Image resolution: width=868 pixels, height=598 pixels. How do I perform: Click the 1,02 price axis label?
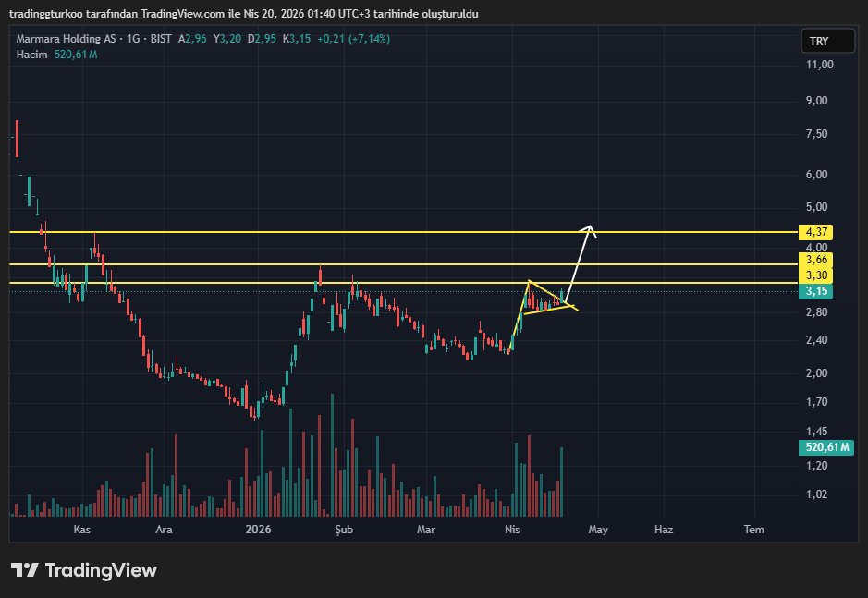tap(816, 494)
